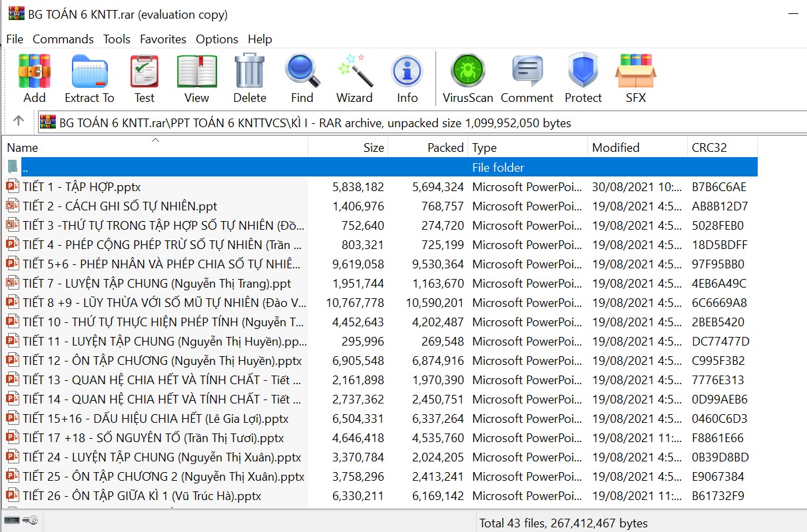
Task: Select TIẾT 11 - LUYỆN TẬP CHUNG file
Action: (380, 341)
